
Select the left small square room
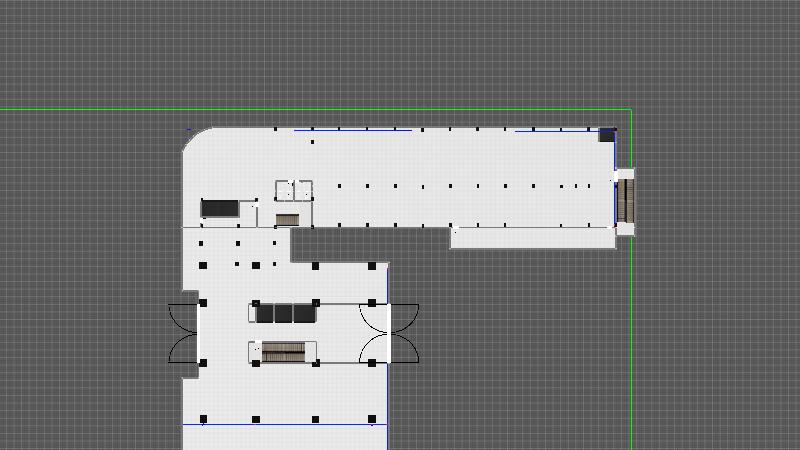[283, 189]
